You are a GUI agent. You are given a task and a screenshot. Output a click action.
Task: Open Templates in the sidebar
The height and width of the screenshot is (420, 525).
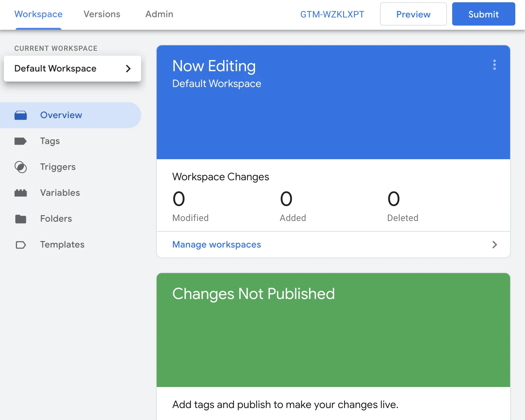pyautogui.click(x=71, y=245)
